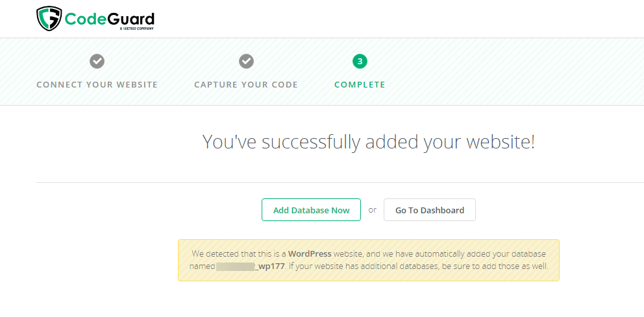Image resolution: width=644 pixels, height=317 pixels.
Task: Click the green step 3 circle icon
Action: (360, 61)
